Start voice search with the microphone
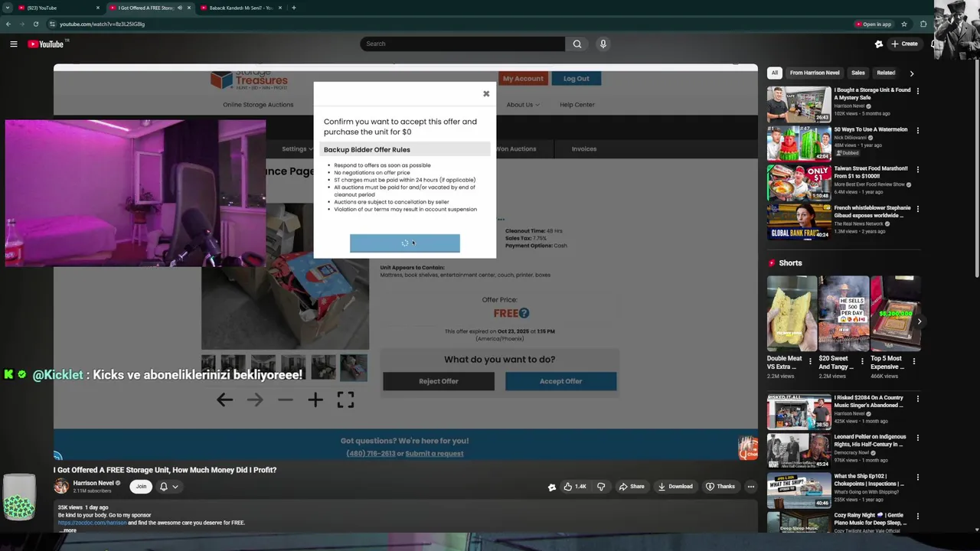Image resolution: width=980 pixels, height=551 pixels. (x=603, y=44)
